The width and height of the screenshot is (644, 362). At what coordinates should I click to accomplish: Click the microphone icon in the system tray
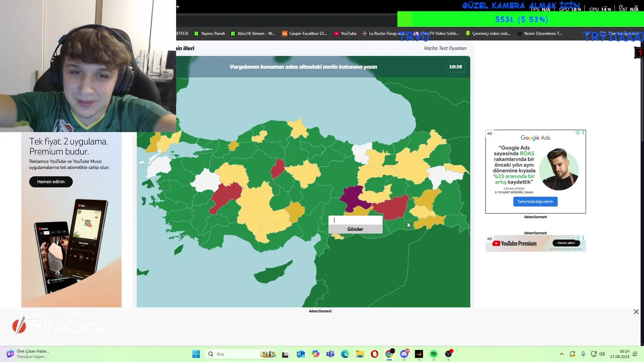pyautogui.click(x=583, y=354)
